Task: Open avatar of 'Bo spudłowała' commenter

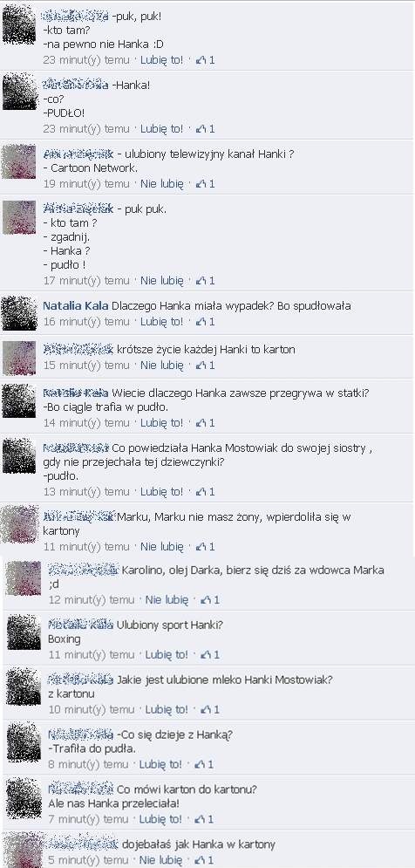Action: click(19, 313)
